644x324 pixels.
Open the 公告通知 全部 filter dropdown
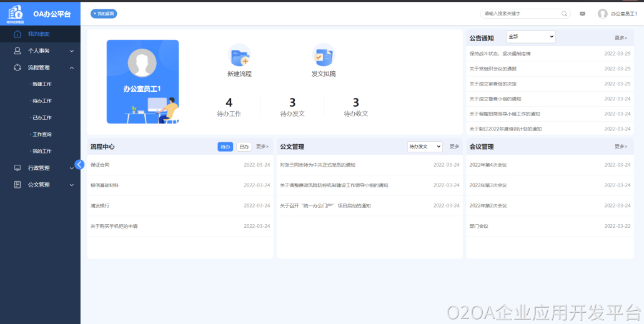point(530,37)
